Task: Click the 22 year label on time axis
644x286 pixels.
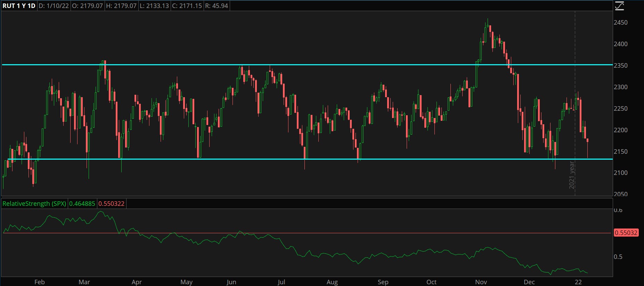Action: (x=578, y=282)
